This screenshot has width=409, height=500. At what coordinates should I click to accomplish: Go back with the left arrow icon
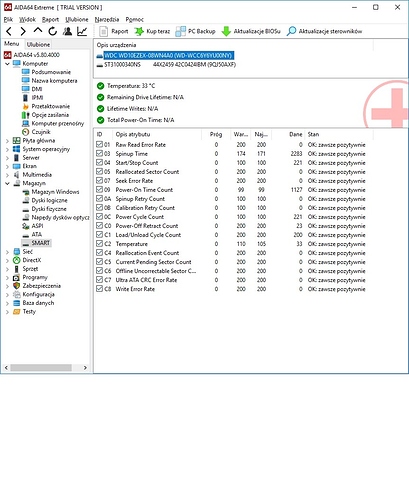(x=9, y=31)
